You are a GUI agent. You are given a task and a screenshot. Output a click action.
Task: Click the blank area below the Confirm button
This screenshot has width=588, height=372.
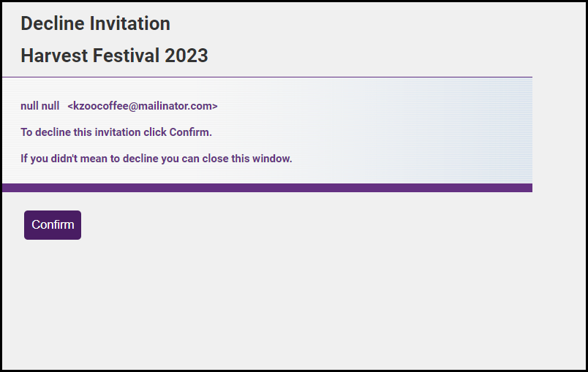219,307
